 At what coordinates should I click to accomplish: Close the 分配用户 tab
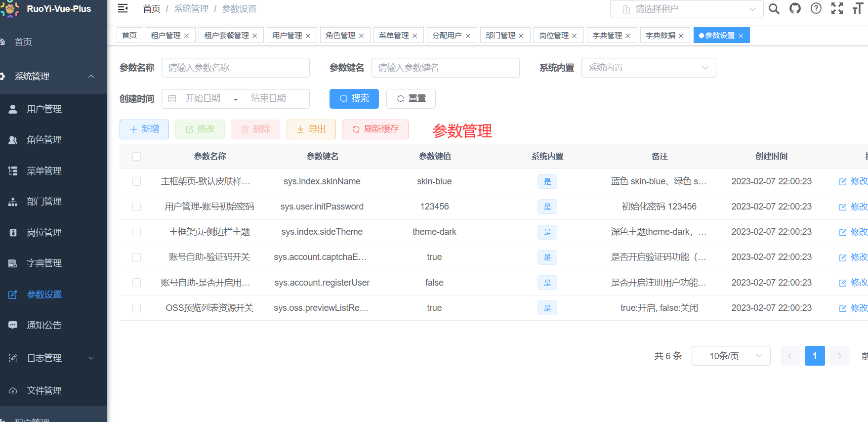click(x=468, y=36)
